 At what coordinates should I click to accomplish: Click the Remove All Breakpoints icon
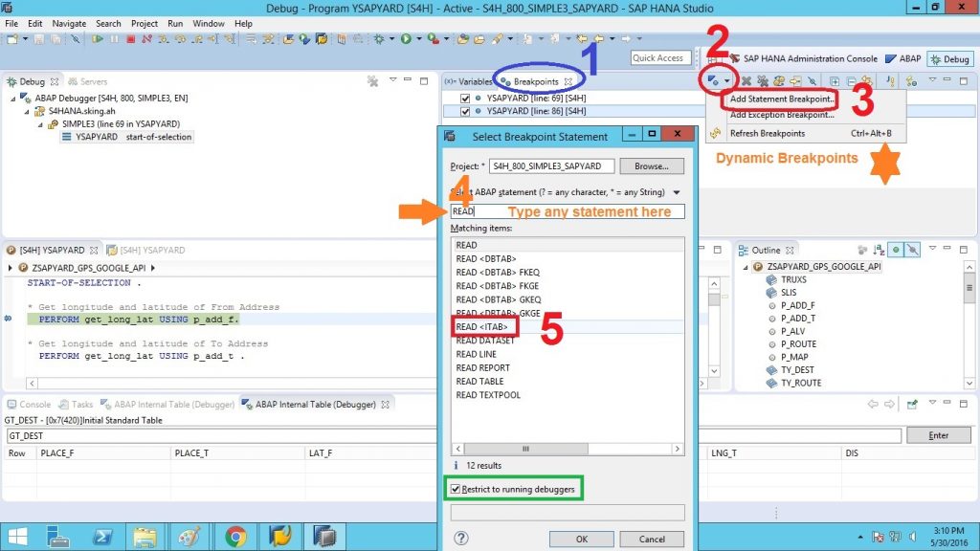point(763,81)
